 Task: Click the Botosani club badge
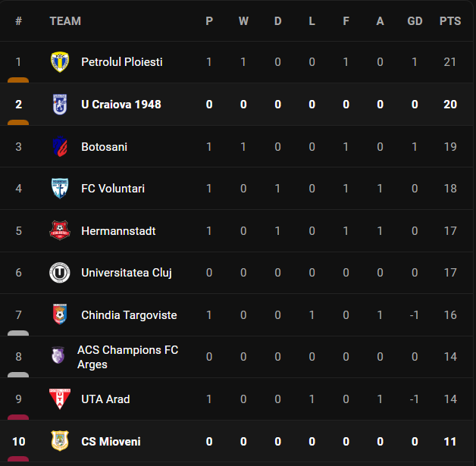(60, 146)
